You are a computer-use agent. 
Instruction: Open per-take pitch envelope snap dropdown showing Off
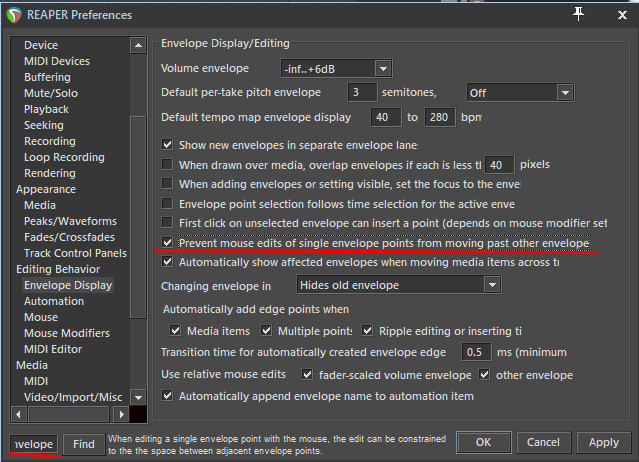tap(520, 92)
